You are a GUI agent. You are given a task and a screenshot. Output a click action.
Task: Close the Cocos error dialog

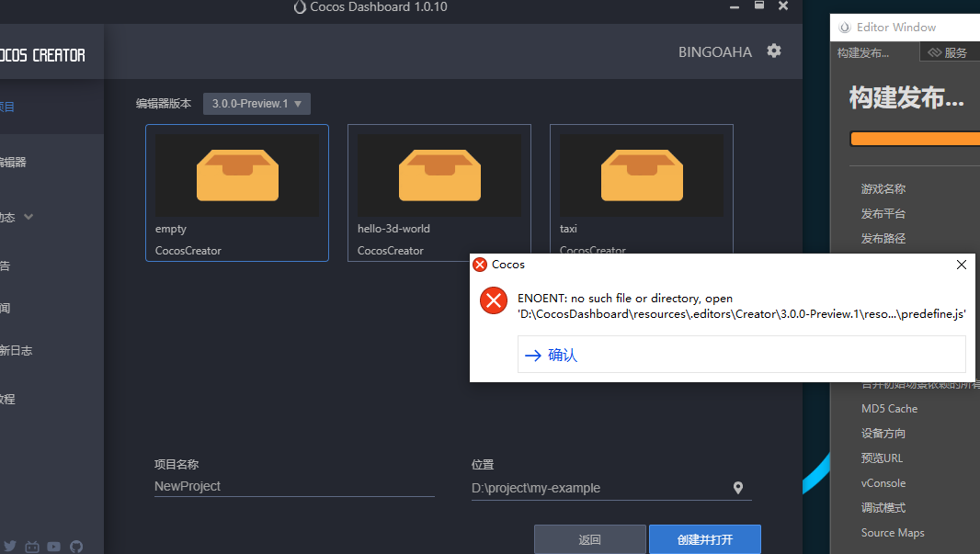pos(962,265)
